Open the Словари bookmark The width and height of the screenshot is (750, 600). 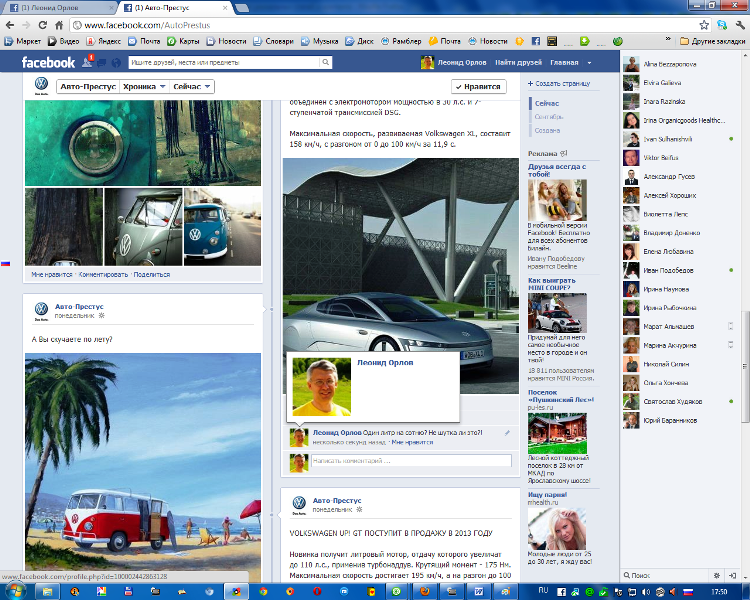(274, 41)
